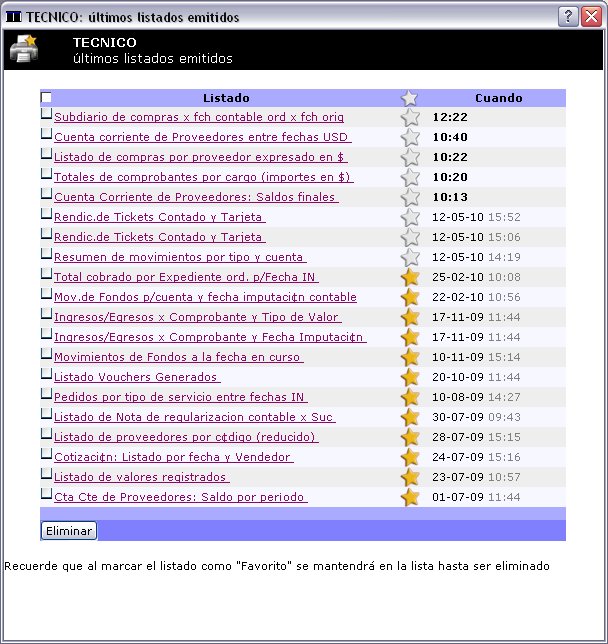
Task: Open 'Movimientos de Fondos a la fecha en curso'
Action: pos(179,357)
